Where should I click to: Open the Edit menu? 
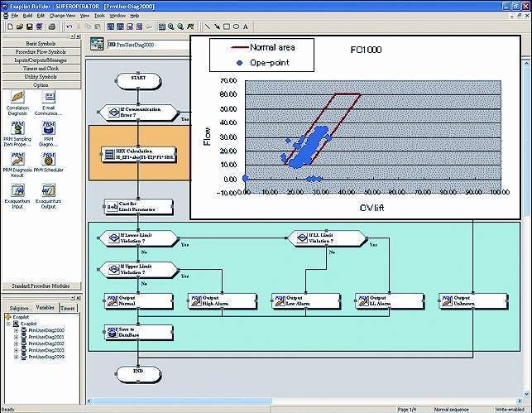pyautogui.click(x=41, y=16)
